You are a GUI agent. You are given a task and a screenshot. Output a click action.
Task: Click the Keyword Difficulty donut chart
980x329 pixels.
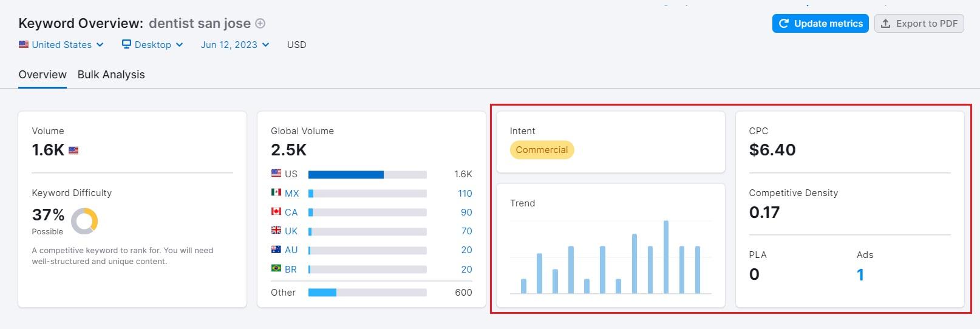point(84,221)
